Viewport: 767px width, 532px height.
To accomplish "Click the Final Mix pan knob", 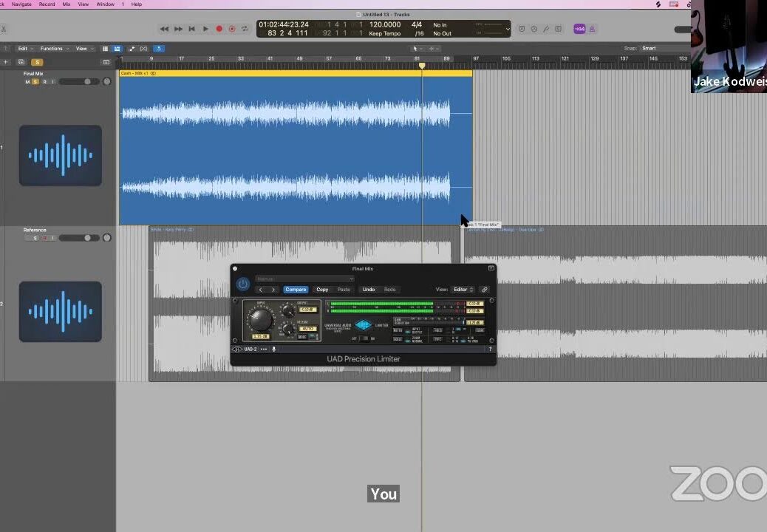I will coord(106,82).
